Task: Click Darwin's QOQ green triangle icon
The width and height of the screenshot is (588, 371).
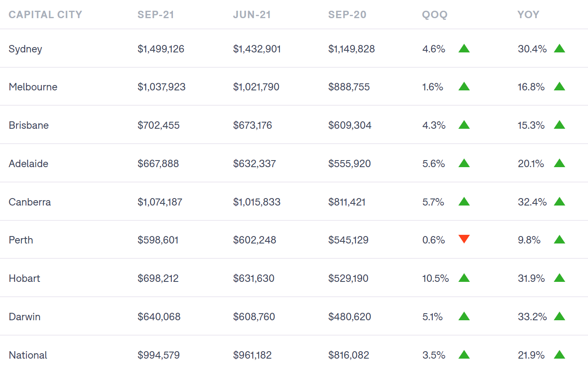Action: tap(464, 317)
